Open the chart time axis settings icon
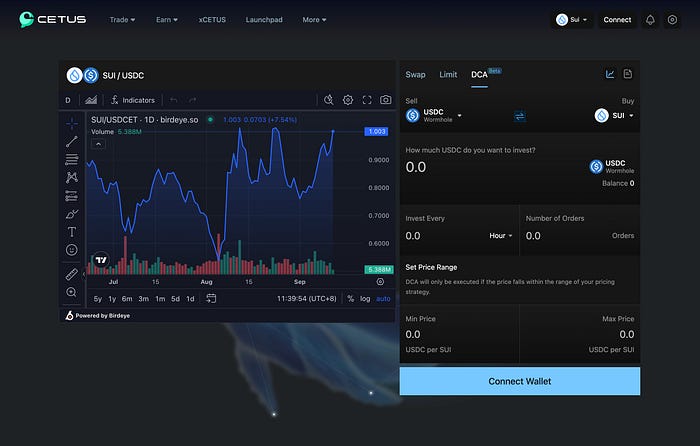The height and width of the screenshot is (446, 700). (x=380, y=282)
